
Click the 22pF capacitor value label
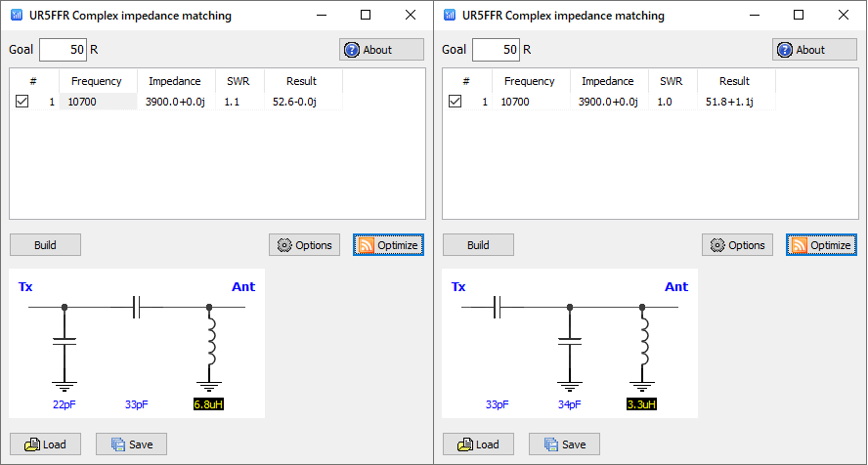65,404
